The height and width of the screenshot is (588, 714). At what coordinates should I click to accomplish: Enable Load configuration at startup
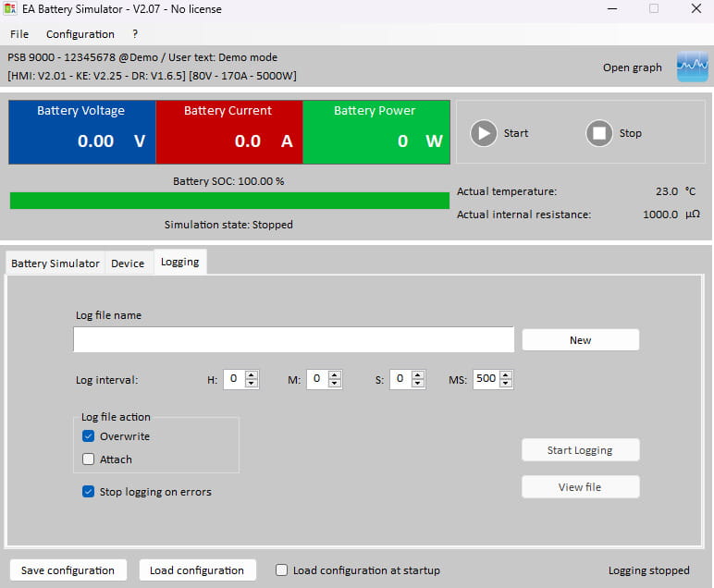281,570
